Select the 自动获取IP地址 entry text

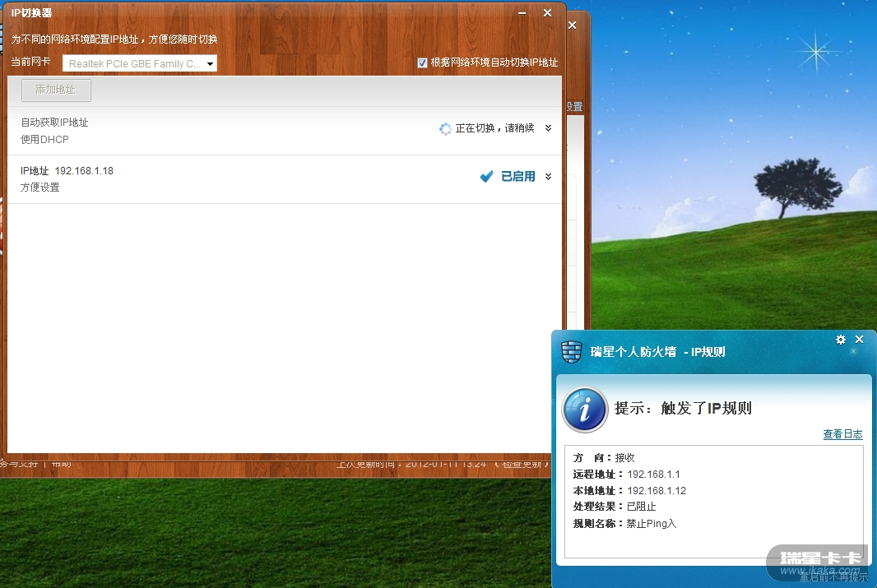pyautogui.click(x=55, y=123)
